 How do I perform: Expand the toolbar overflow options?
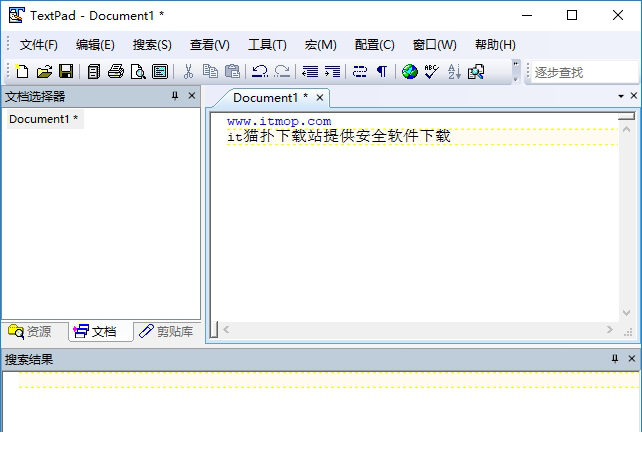516,72
